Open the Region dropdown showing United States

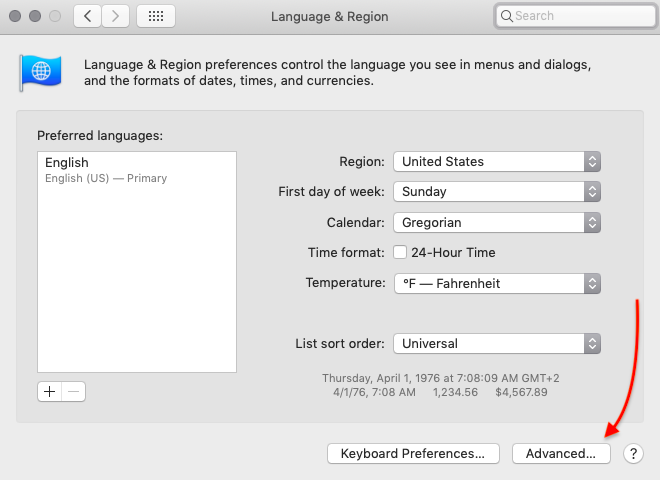pos(497,161)
